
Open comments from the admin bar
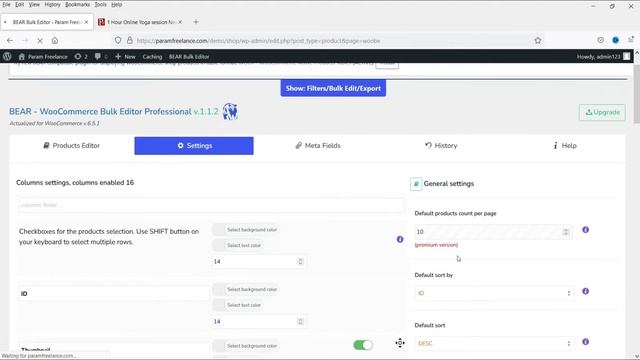101,57
